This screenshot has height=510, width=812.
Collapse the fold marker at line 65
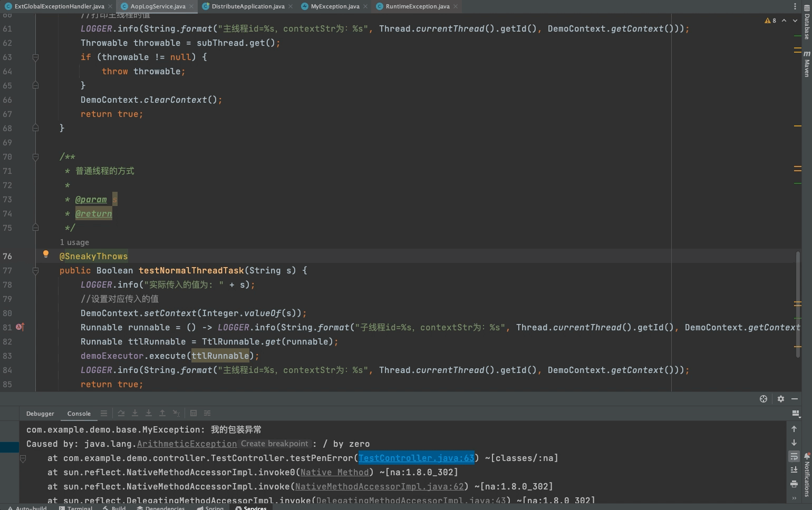35,85
